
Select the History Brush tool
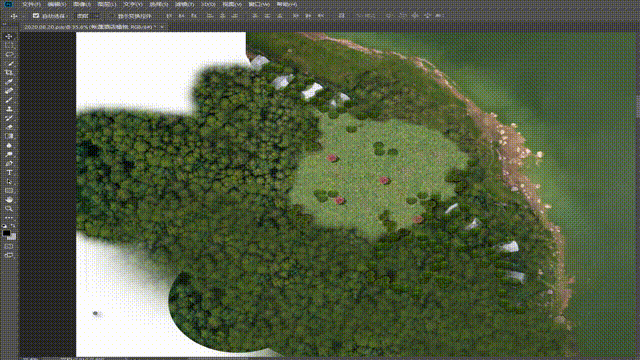point(9,118)
